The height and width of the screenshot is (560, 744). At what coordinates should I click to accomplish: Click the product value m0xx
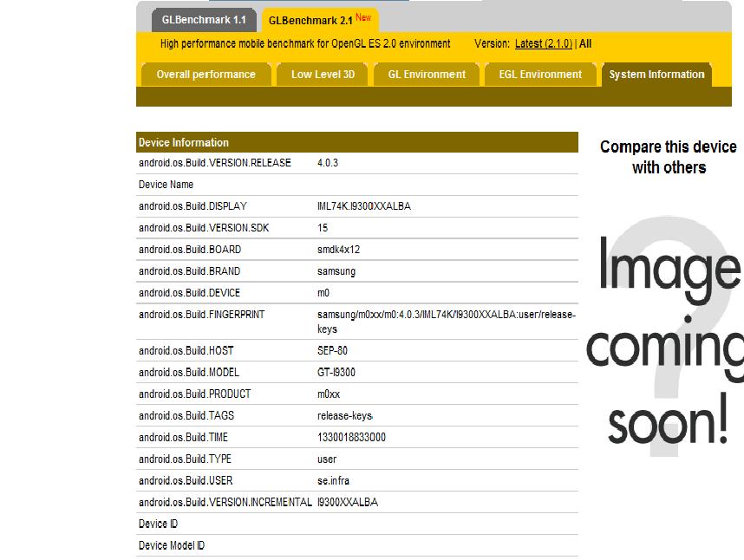pos(329,394)
